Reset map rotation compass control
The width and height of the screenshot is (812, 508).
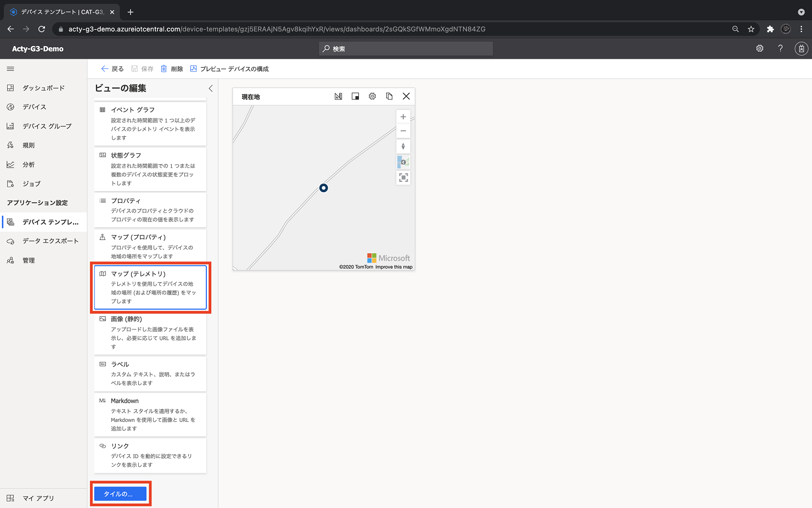tap(403, 147)
